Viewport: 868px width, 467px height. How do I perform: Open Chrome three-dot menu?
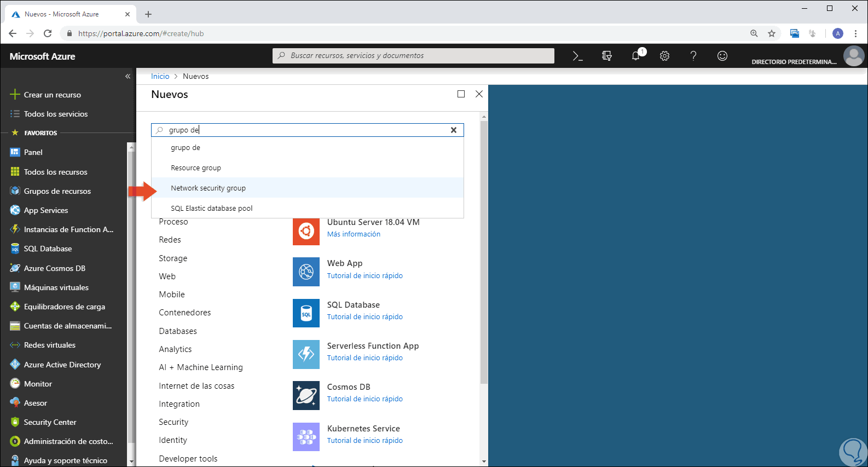[855, 33]
